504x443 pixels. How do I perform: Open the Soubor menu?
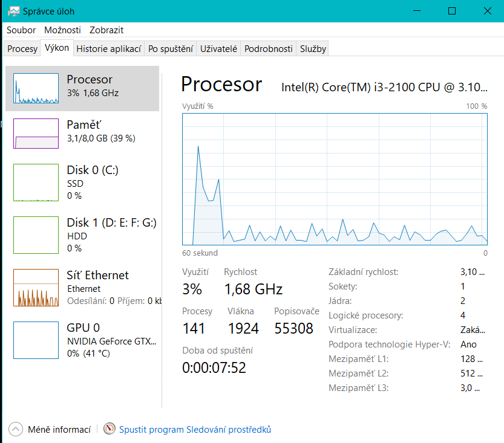[21, 30]
